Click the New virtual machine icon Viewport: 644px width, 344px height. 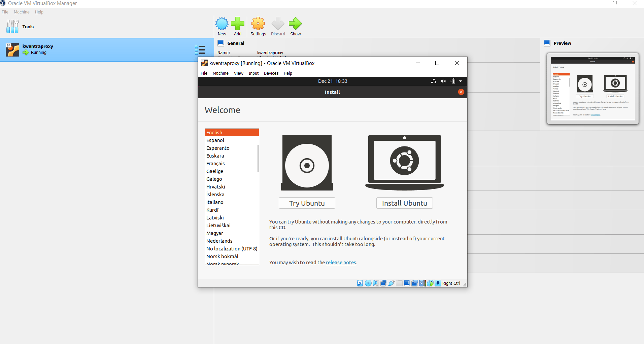click(x=222, y=24)
